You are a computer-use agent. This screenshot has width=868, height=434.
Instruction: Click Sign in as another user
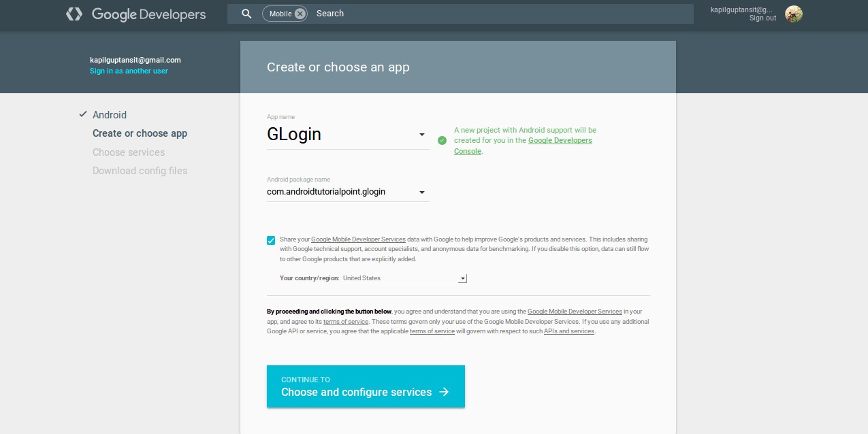pyautogui.click(x=129, y=71)
